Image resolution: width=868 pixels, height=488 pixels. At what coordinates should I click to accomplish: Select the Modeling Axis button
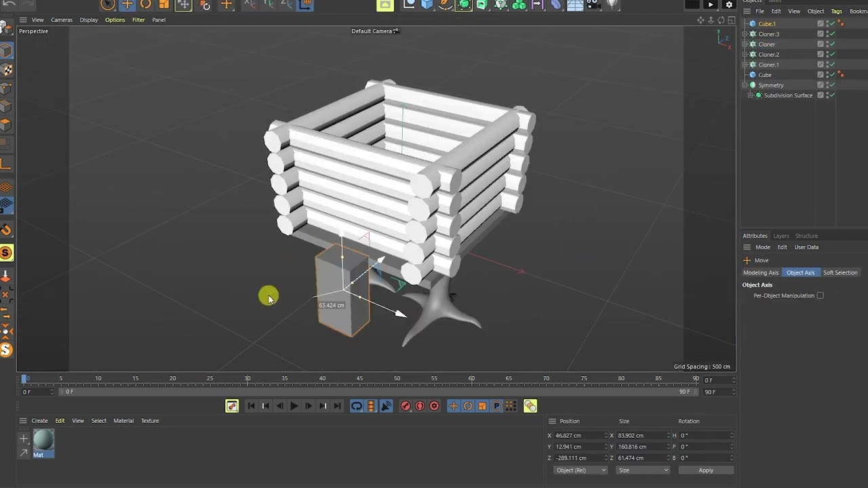coord(761,272)
